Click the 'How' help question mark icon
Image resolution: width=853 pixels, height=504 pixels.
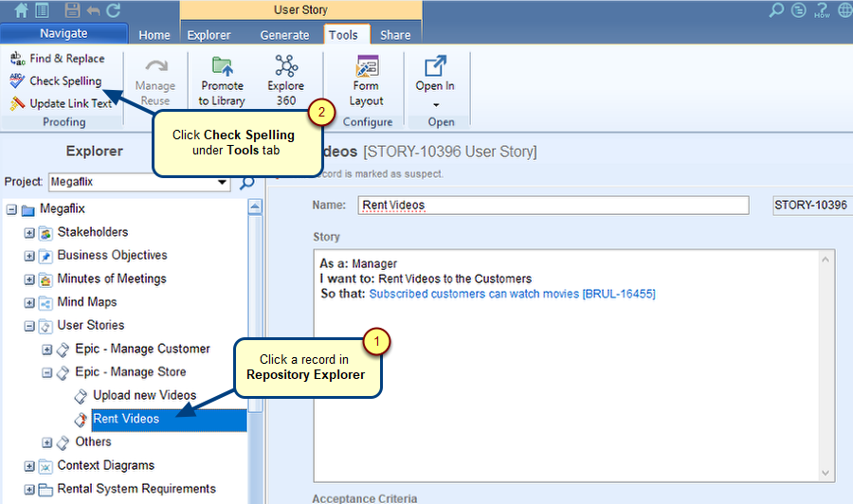coord(822,9)
